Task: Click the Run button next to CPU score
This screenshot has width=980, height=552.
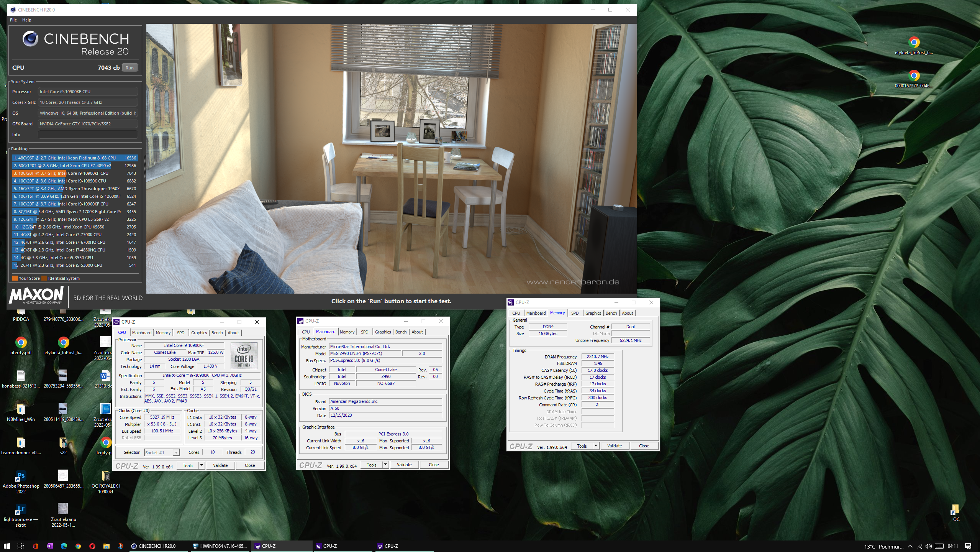Action: (x=130, y=68)
